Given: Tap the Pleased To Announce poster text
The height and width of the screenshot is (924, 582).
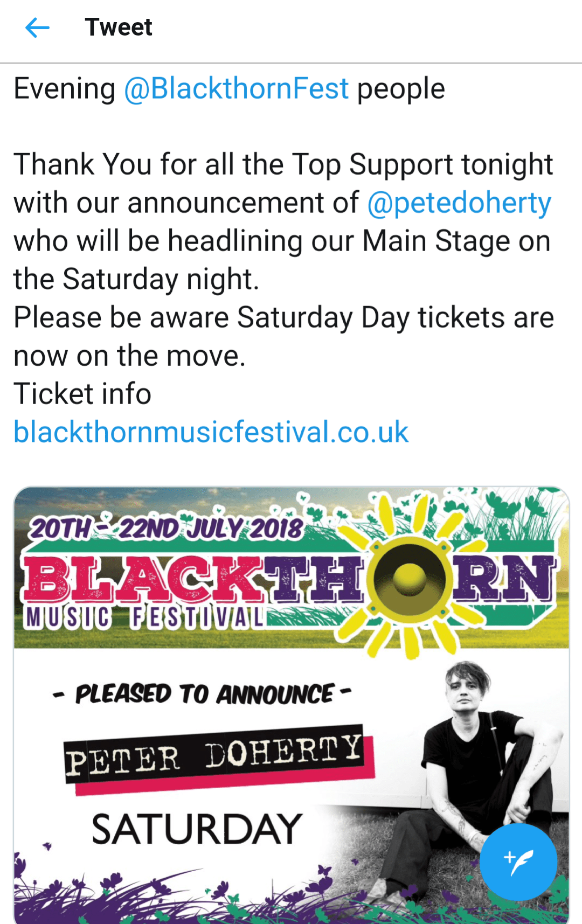Looking at the screenshot, I should pos(204,694).
